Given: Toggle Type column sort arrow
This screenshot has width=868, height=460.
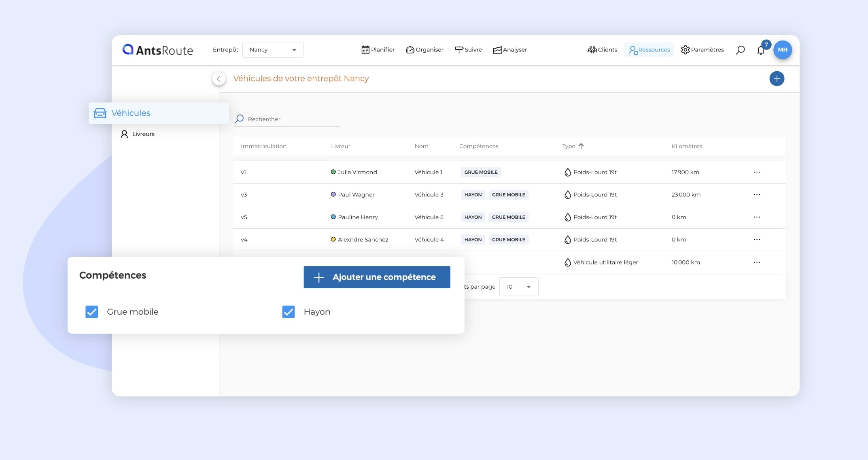Looking at the screenshot, I should [x=581, y=146].
